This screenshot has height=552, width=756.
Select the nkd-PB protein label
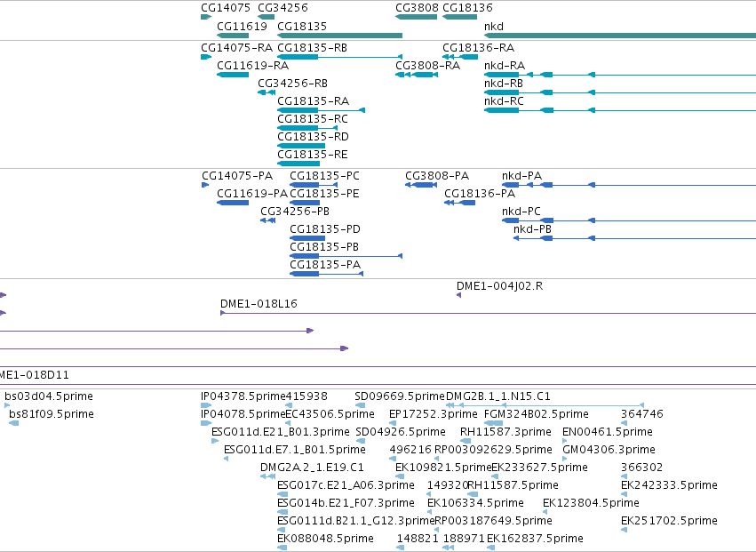[532, 229]
